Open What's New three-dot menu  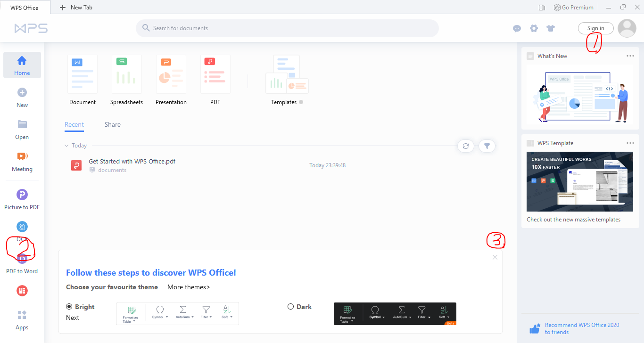tap(630, 56)
